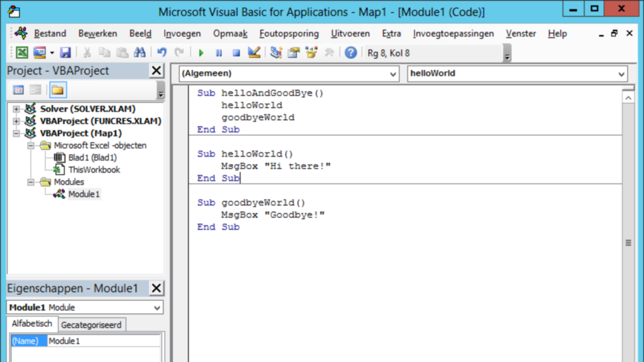This screenshot has height=362, width=644.
Task: Close the Project - VBAProject panel
Action: [x=157, y=71]
